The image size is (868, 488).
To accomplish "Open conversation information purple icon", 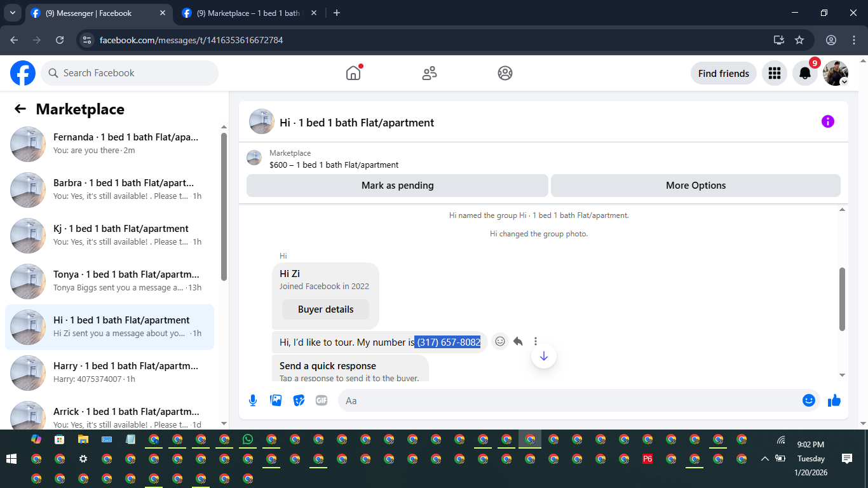I will click(827, 121).
